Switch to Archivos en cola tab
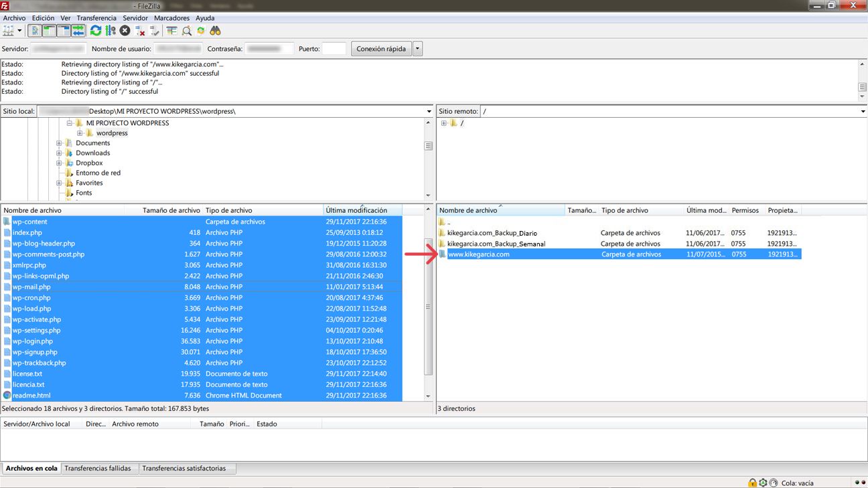 pyautogui.click(x=31, y=469)
